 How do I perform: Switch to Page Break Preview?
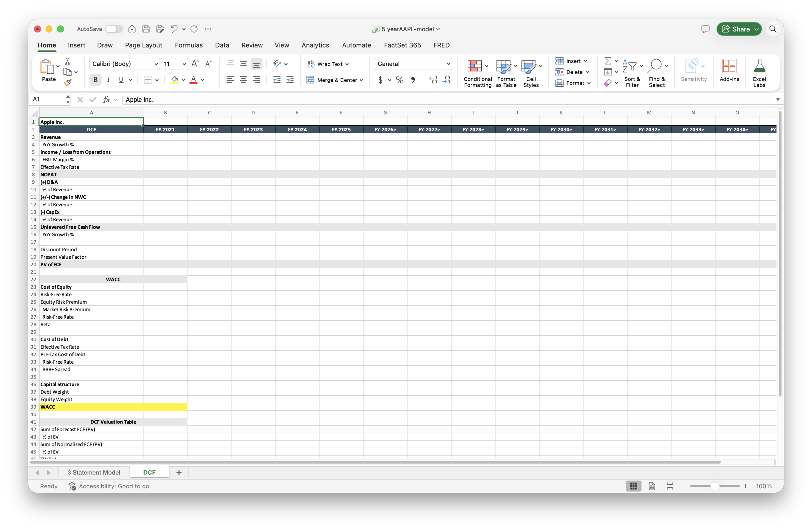[x=670, y=486]
